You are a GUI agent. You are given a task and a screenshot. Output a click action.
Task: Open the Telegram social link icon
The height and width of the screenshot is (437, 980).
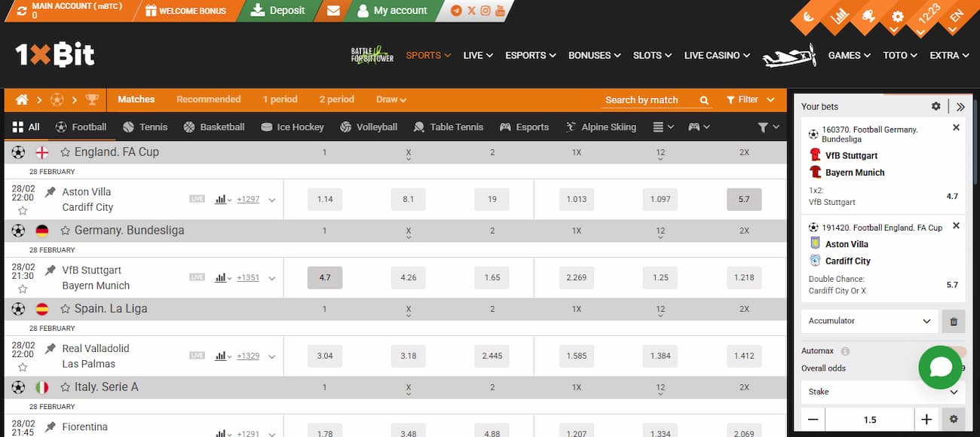pos(457,11)
